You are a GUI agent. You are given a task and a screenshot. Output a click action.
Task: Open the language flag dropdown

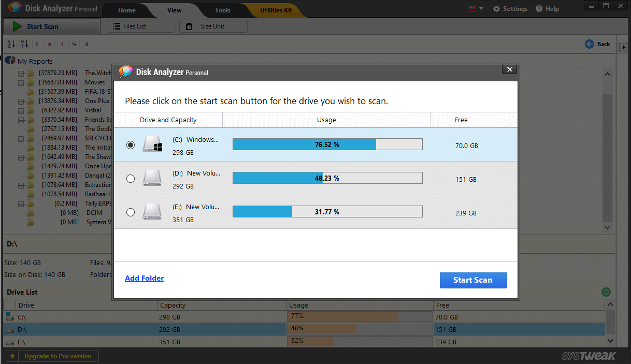point(475,8)
